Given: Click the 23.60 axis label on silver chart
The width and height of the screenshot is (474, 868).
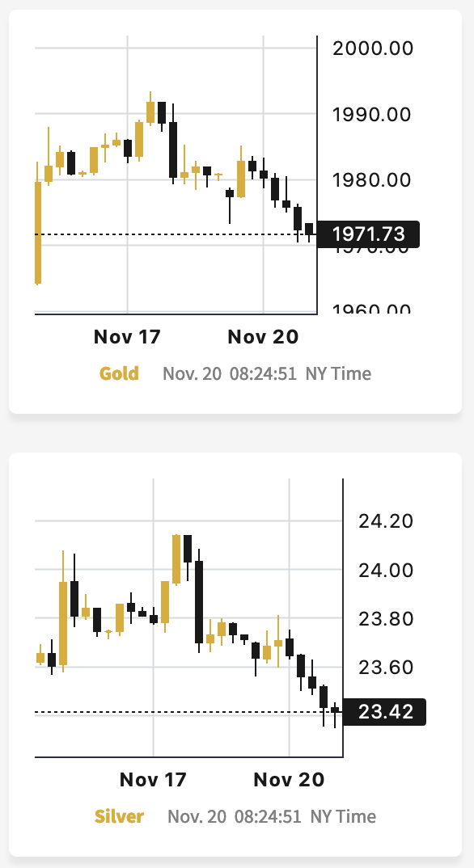Looking at the screenshot, I should pos(386,667).
